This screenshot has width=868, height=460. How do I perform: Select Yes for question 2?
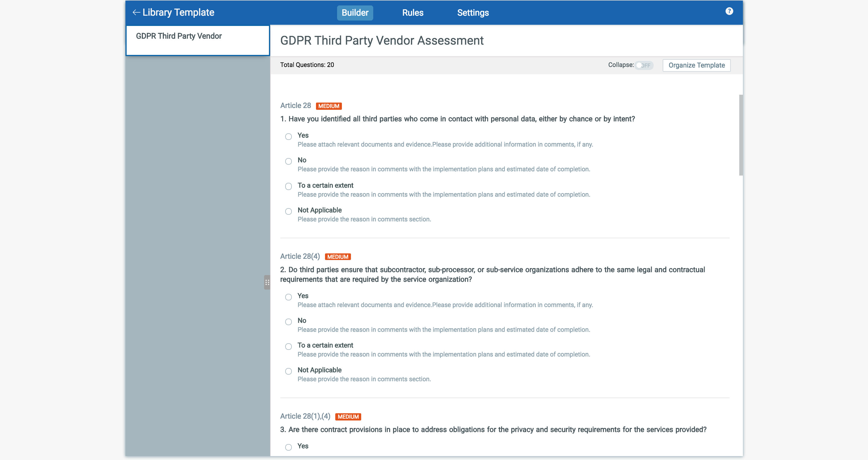point(289,297)
